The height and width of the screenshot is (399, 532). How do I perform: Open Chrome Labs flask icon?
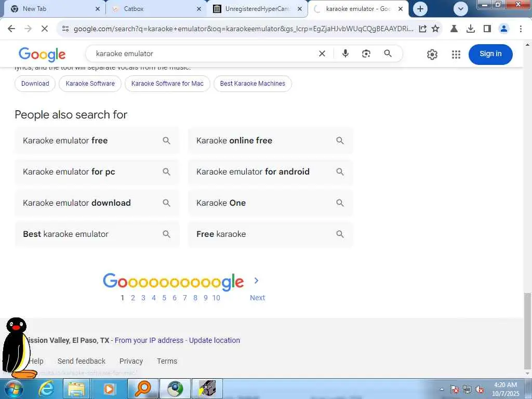(454, 29)
